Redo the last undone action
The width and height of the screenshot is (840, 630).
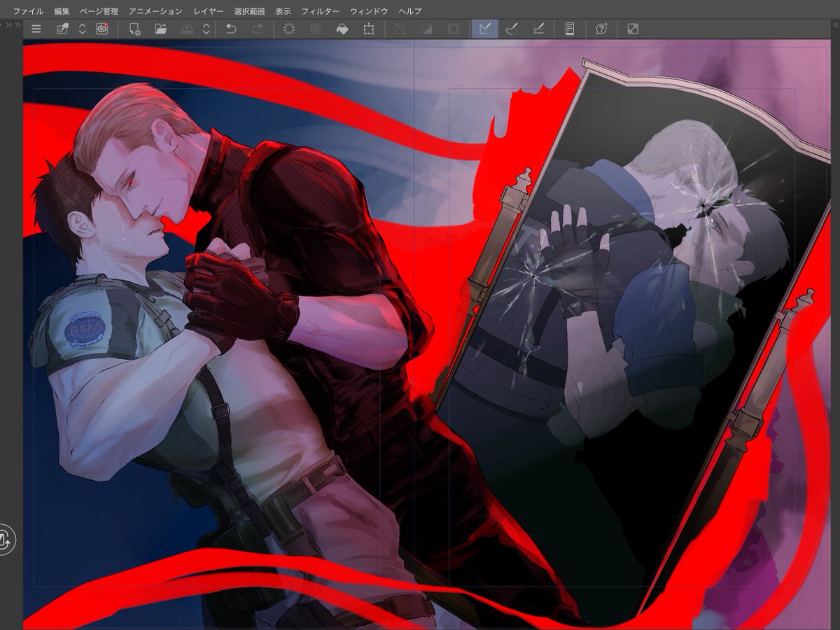(257, 29)
